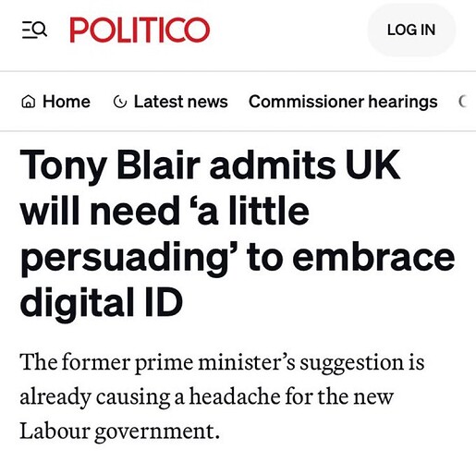Click the cut-off icon at nav bar's right edge
This screenshot has width=476, height=462.
click(463, 102)
